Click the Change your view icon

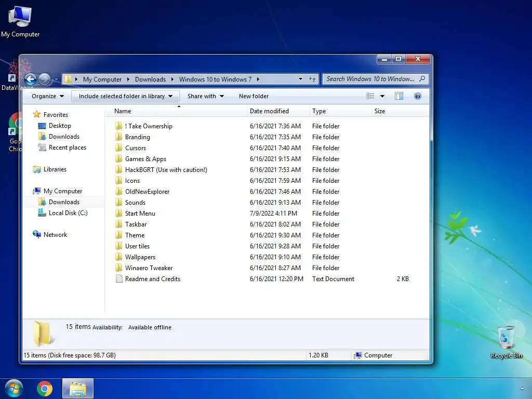point(370,96)
